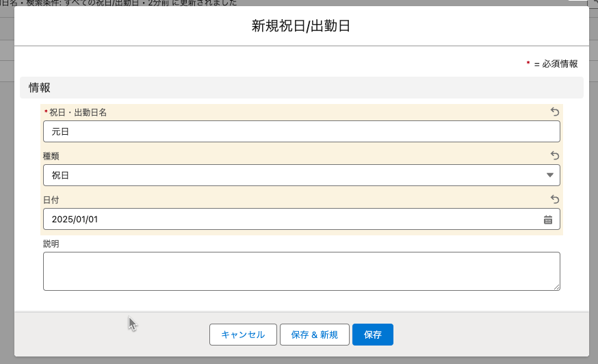Click the 祝日・出勤日名 input with 元日

pyautogui.click(x=301, y=131)
